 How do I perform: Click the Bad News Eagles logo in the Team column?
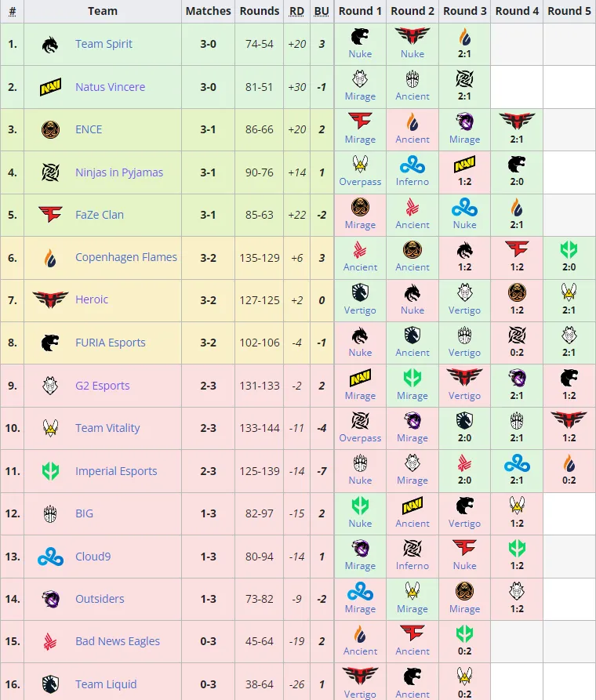[x=50, y=641]
